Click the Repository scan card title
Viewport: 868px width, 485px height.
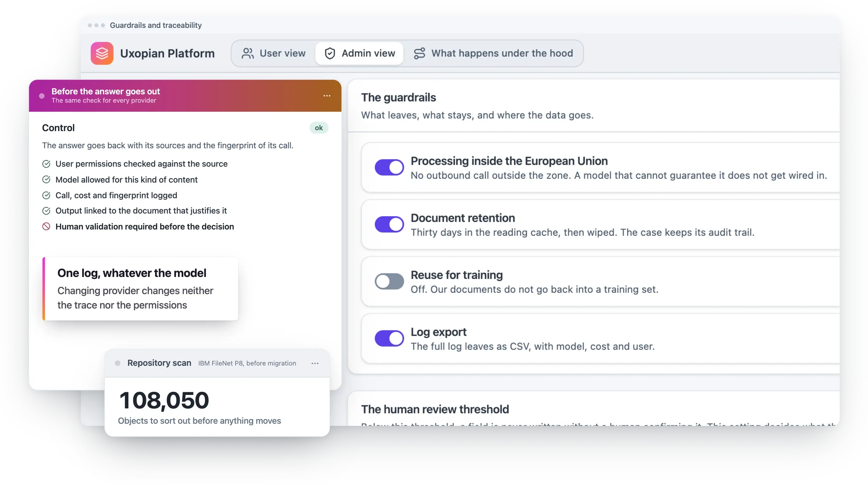click(159, 363)
